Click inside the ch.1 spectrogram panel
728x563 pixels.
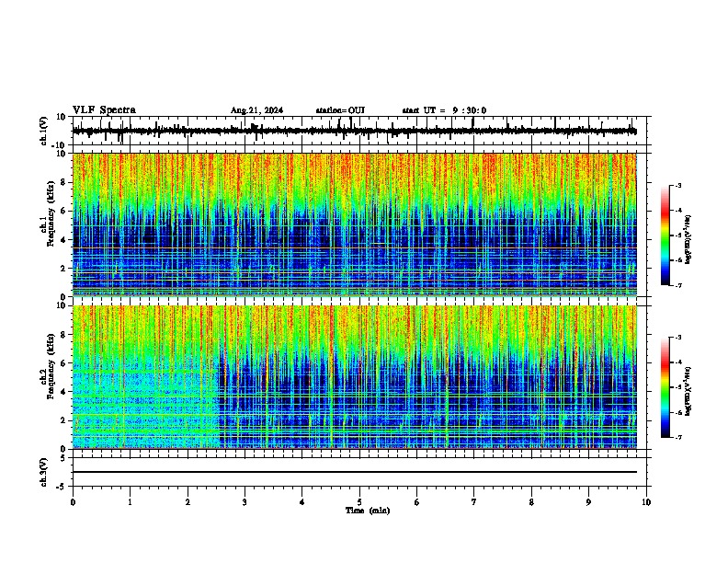click(x=355, y=224)
